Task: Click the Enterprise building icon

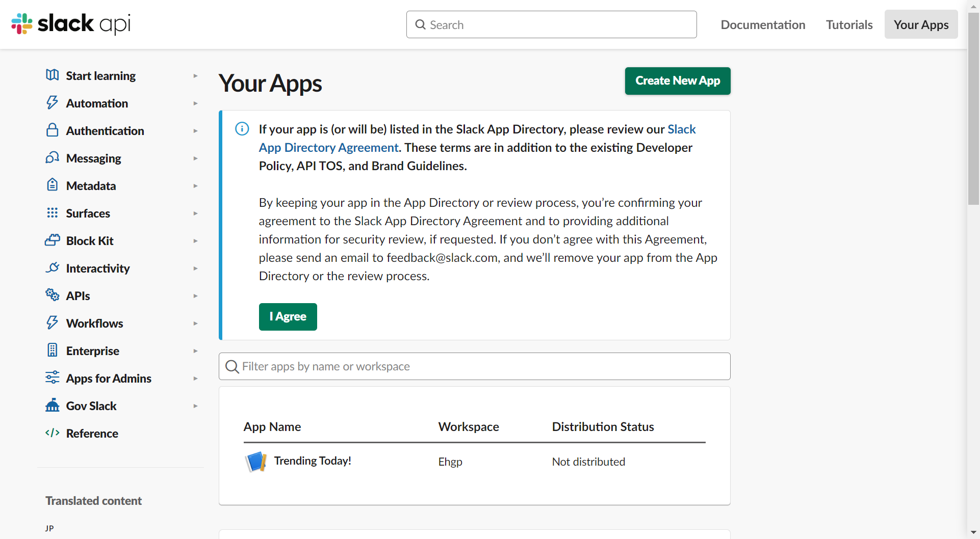Action: click(52, 350)
